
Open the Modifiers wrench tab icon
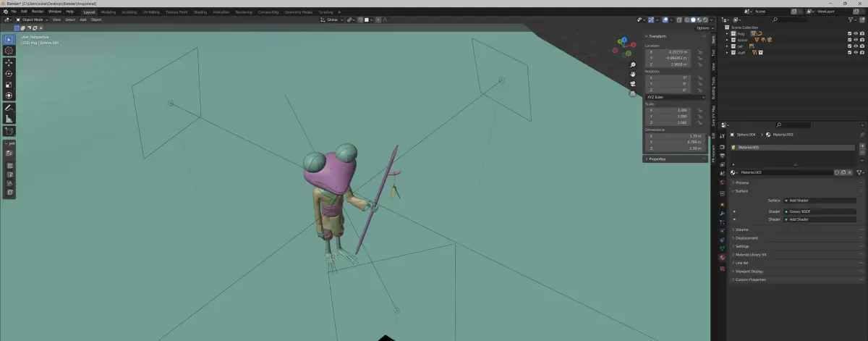pos(721,214)
